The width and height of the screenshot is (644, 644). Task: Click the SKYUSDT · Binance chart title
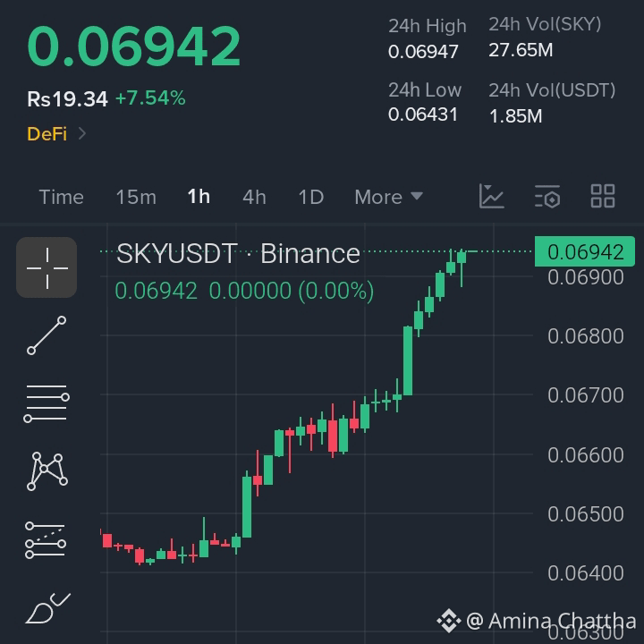238,253
